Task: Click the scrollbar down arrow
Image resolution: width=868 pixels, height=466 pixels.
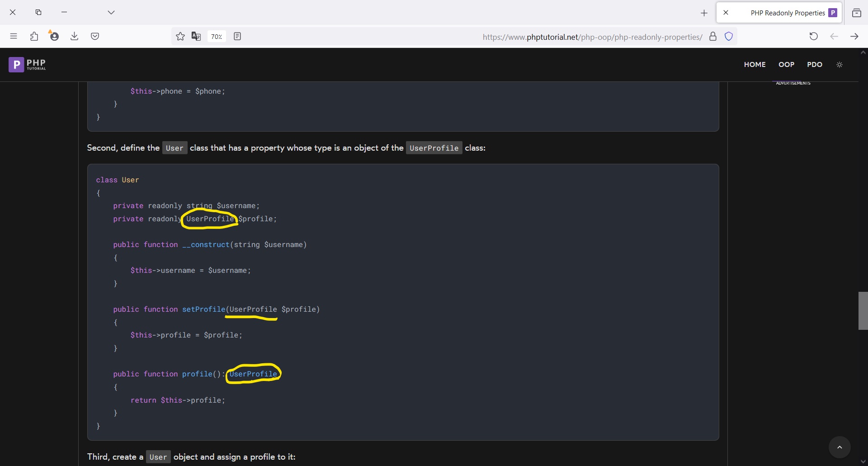Action: [863, 461]
